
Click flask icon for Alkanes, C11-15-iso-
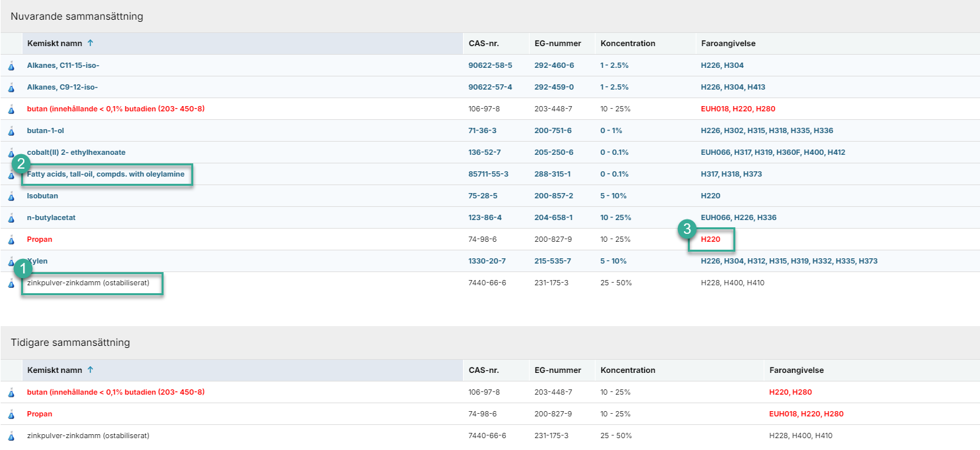point(11,66)
